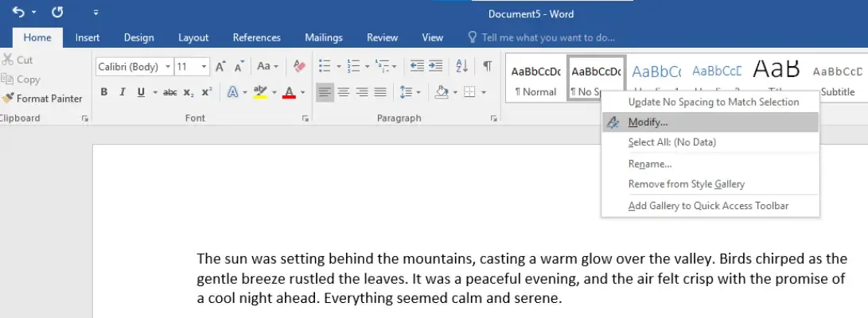868x318 pixels.
Task: Click the Undo arrow icon
Action: pos(18,12)
